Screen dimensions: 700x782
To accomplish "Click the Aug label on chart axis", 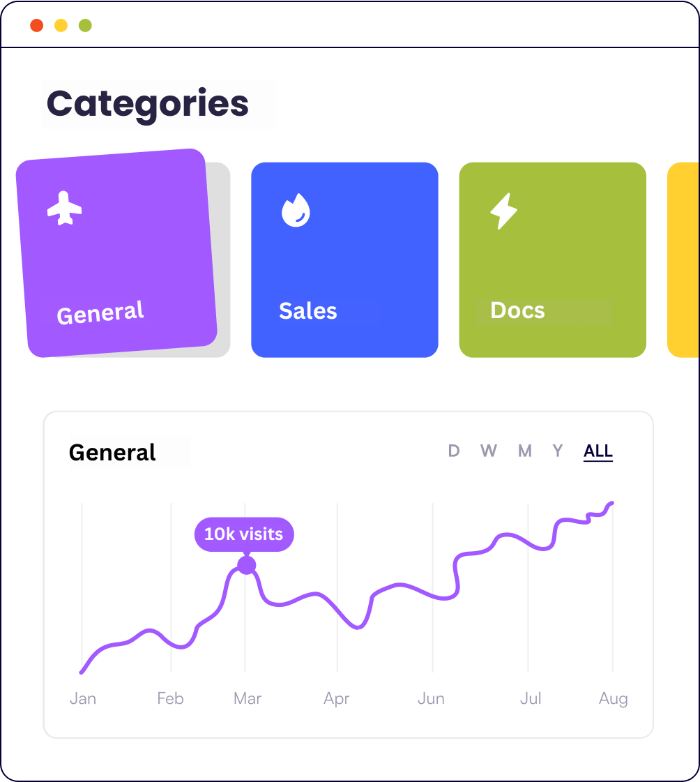I will (613, 698).
